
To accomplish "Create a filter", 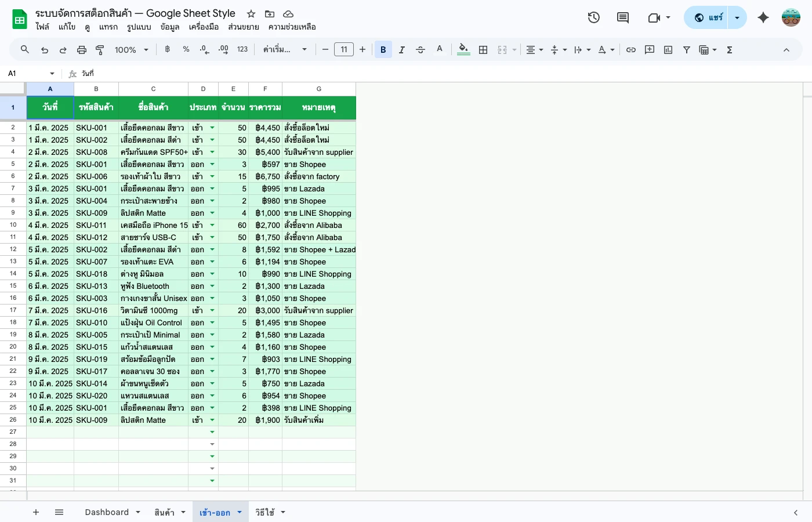I will [x=686, y=49].
